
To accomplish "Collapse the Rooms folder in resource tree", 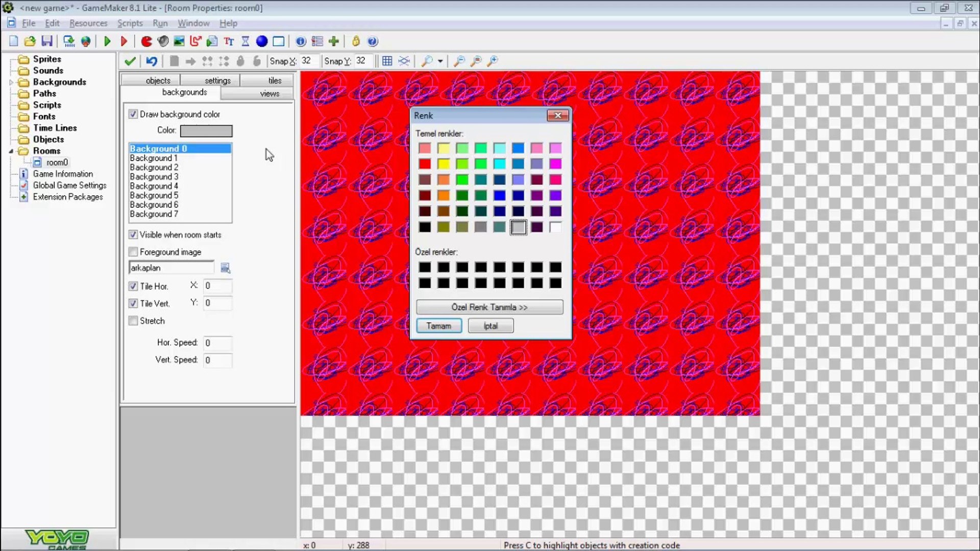I will pos(11,151).
